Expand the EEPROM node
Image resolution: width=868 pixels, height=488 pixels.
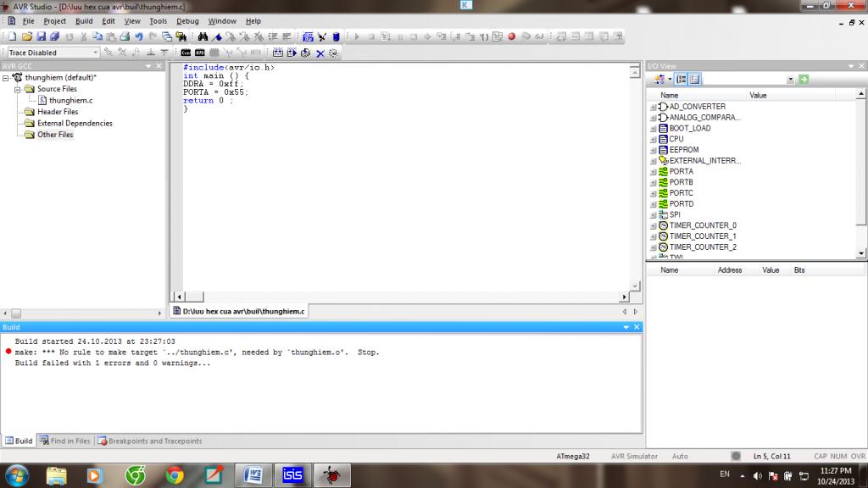click(x=653, y=150)
